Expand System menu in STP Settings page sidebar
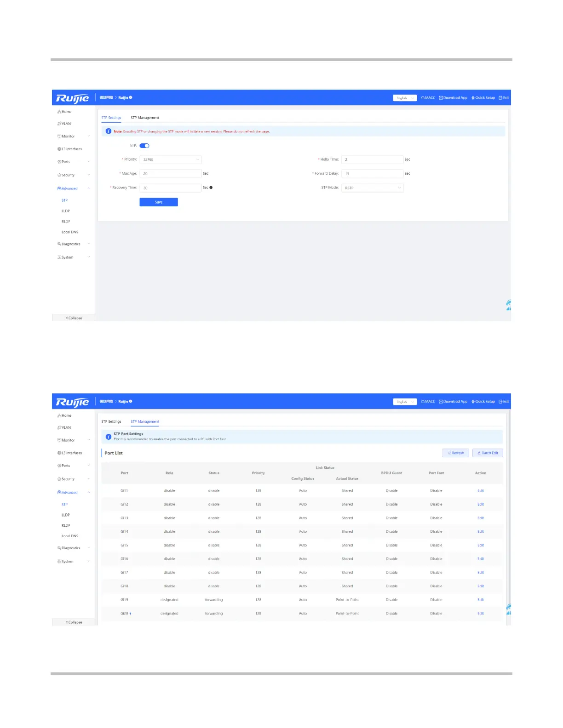This screenshot has height=728, width=563. point(73,257)
